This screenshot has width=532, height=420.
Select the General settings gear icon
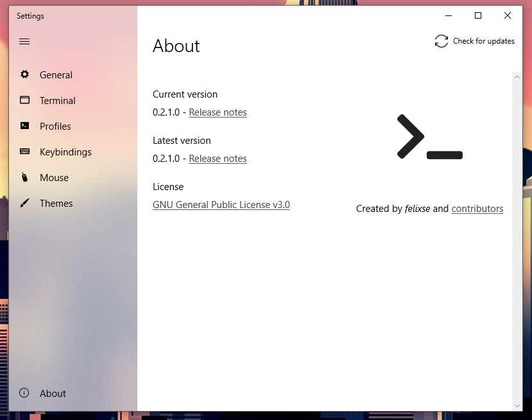[x=24, y=74]
